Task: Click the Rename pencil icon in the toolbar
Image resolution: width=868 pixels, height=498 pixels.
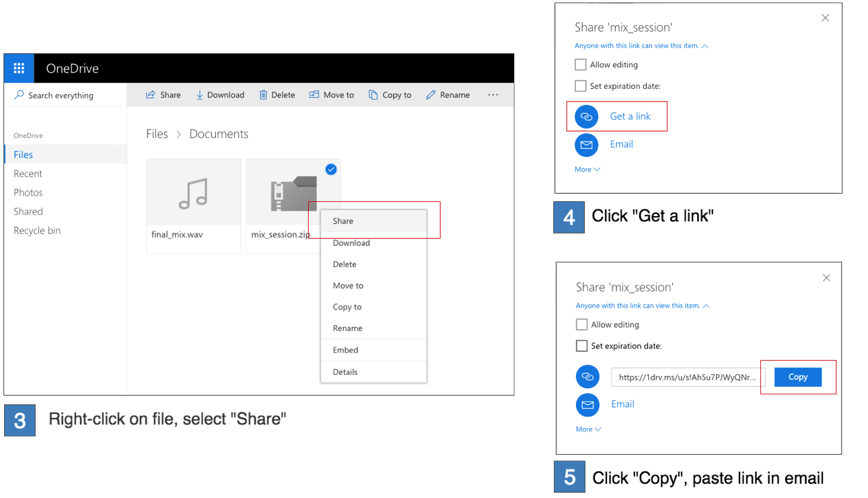Action: tap(431, 95)
